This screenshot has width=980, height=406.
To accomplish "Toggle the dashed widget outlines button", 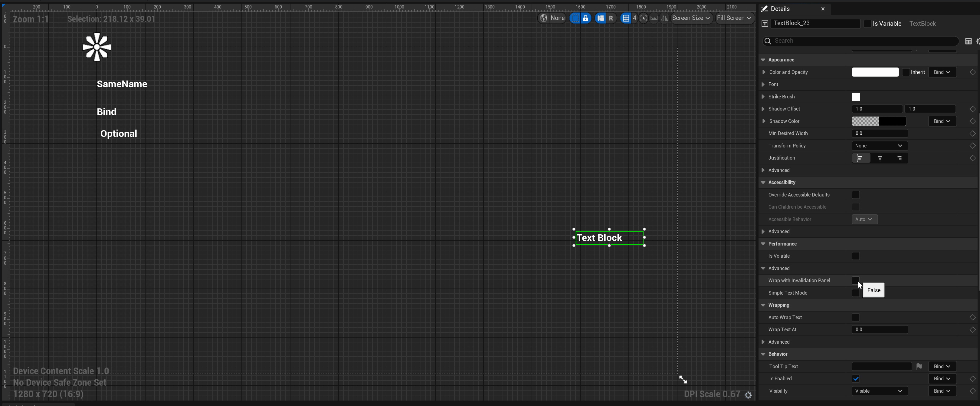I will [575, 18].
